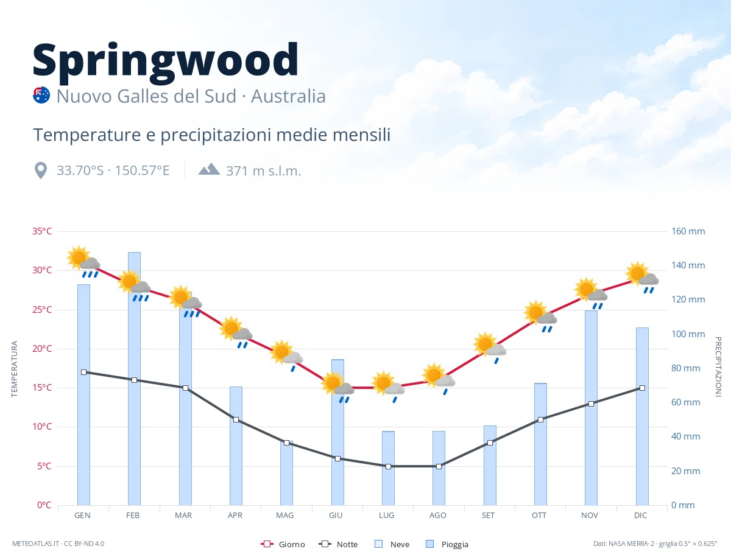The width and height of the screenshot is (731, 560).
Task: Click the September night temperature point
Action: pos(490,443)
